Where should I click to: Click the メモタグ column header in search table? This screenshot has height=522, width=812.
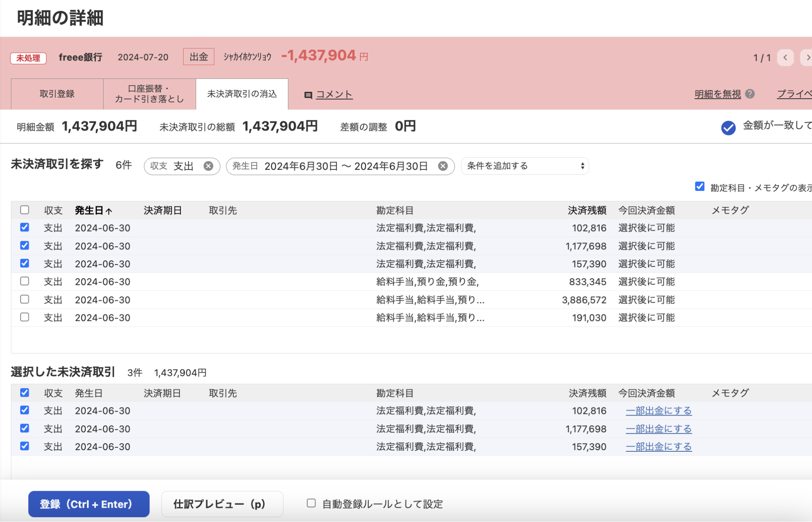(x=730, y=210)
